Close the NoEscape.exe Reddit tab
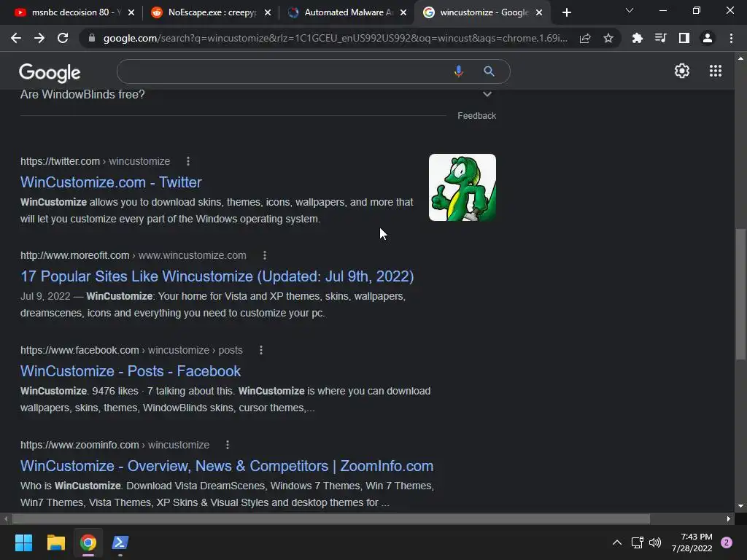 (268, 12)
